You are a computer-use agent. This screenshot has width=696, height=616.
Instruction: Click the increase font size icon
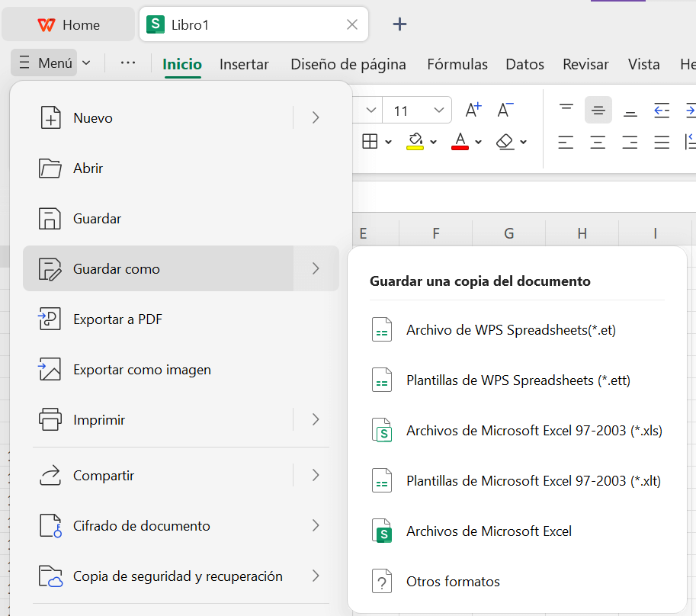click(x=473, y=110)
